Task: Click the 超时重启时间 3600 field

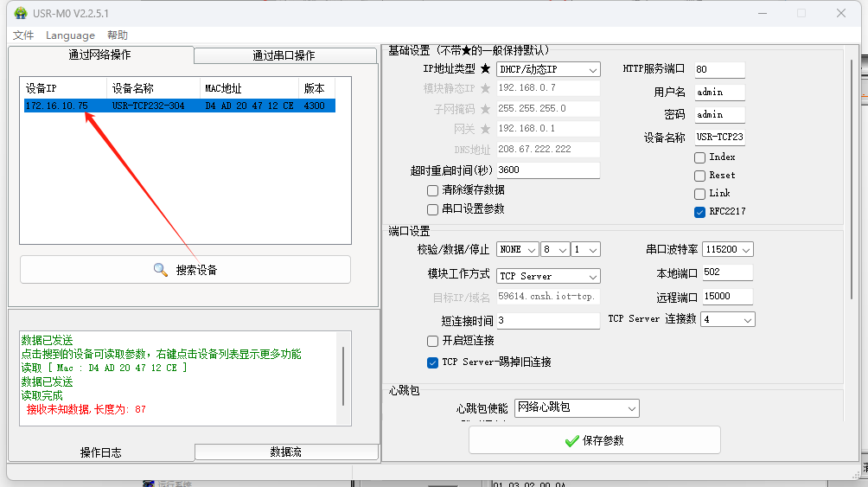Action: point(548,170)
